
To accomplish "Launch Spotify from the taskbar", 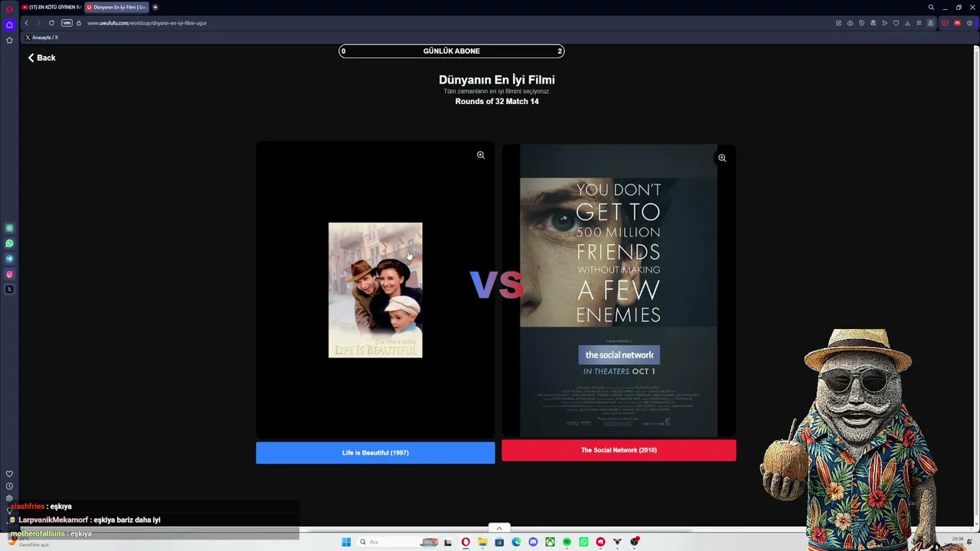I will (x=567, y=542).
